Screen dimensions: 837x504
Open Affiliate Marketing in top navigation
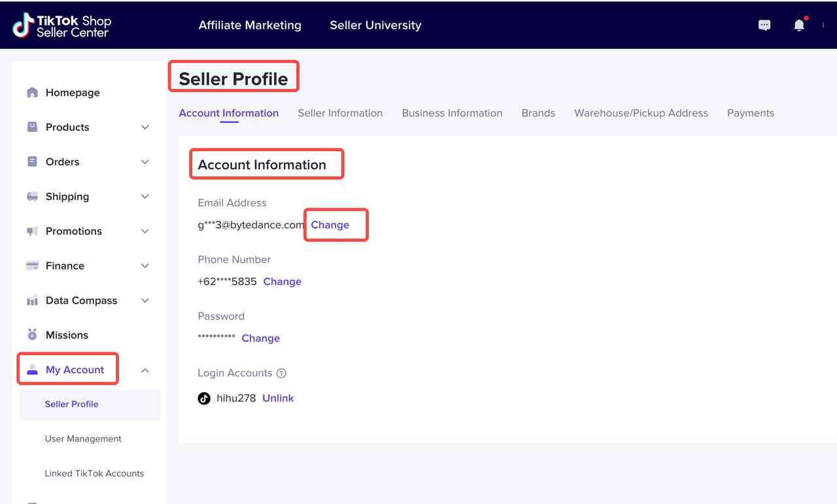250,25
